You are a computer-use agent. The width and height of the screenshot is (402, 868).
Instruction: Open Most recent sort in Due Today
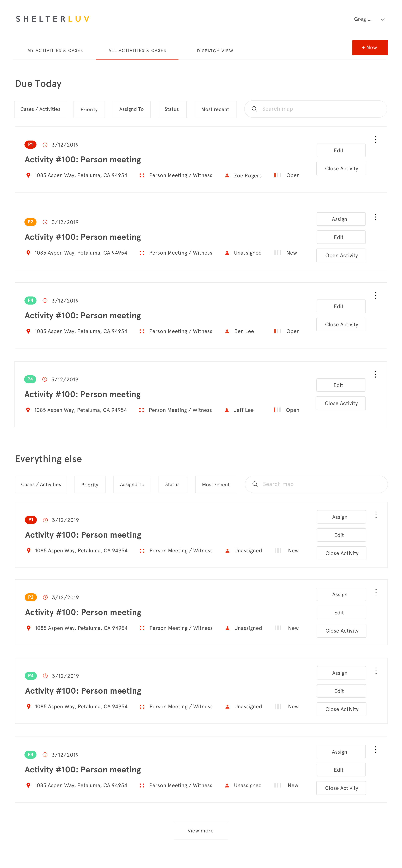[215, 110]
